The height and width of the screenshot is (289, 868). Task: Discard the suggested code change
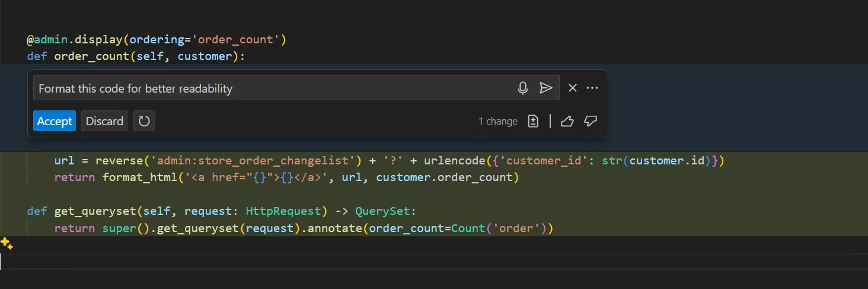(x=104, y=121)
